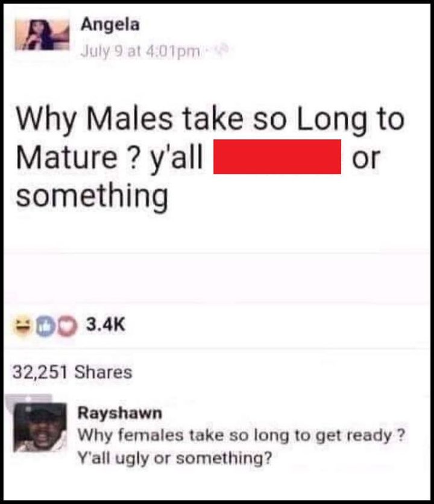Open Rayshawn's profile picture
This screenshot has height=504, width=434.
(40, 427)
